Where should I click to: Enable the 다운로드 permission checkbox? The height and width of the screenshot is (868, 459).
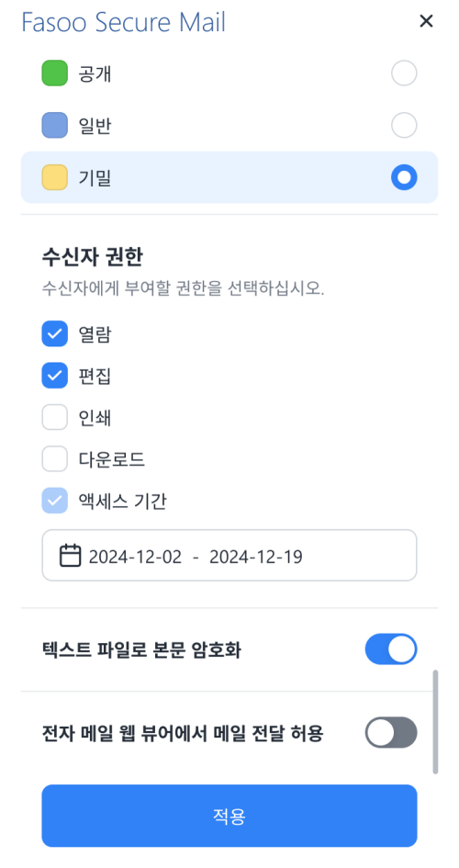[55, 459]
